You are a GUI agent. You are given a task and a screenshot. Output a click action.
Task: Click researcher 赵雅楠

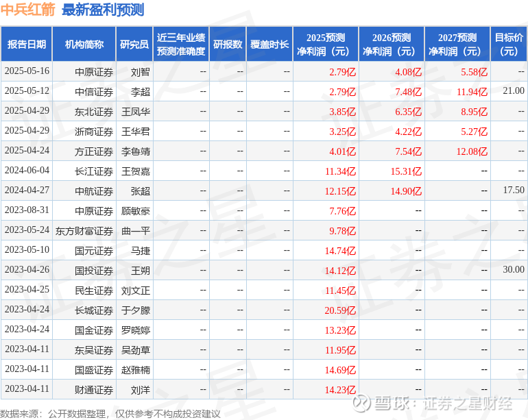136,370
